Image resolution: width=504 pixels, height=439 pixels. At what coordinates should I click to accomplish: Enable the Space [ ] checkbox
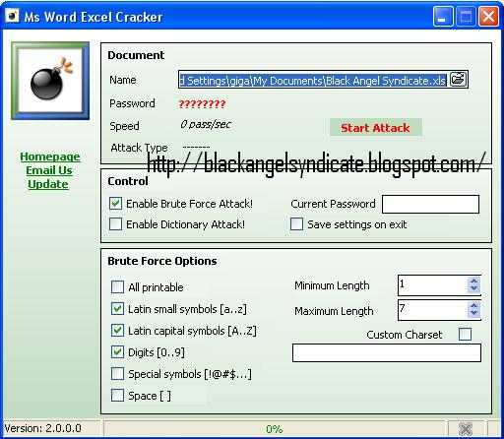tap(117, 396)
